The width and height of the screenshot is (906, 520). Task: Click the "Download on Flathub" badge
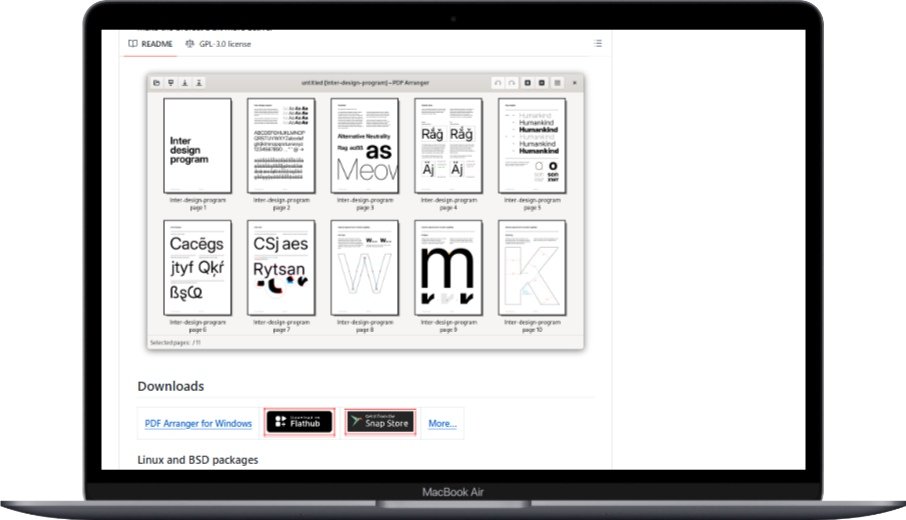coord(299,422)
